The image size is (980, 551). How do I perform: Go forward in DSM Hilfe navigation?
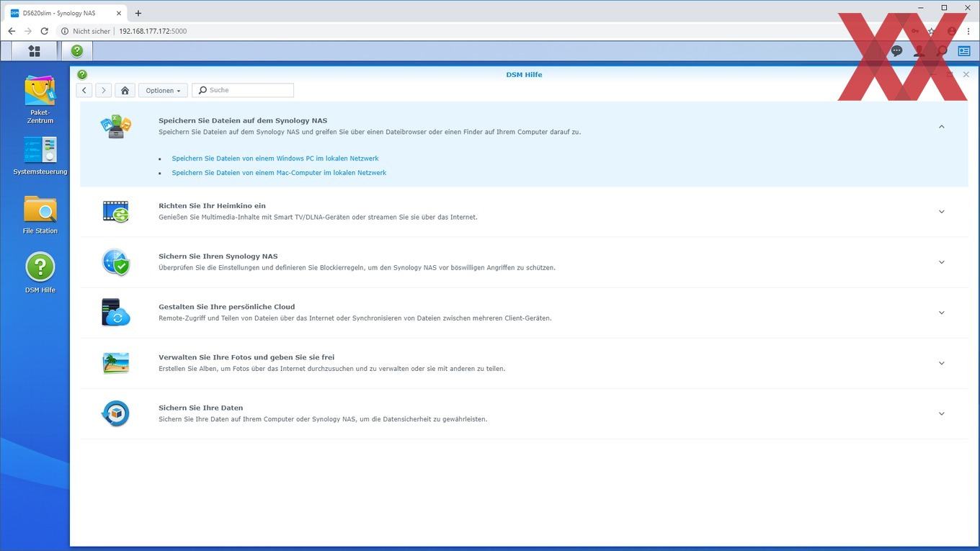104,90
